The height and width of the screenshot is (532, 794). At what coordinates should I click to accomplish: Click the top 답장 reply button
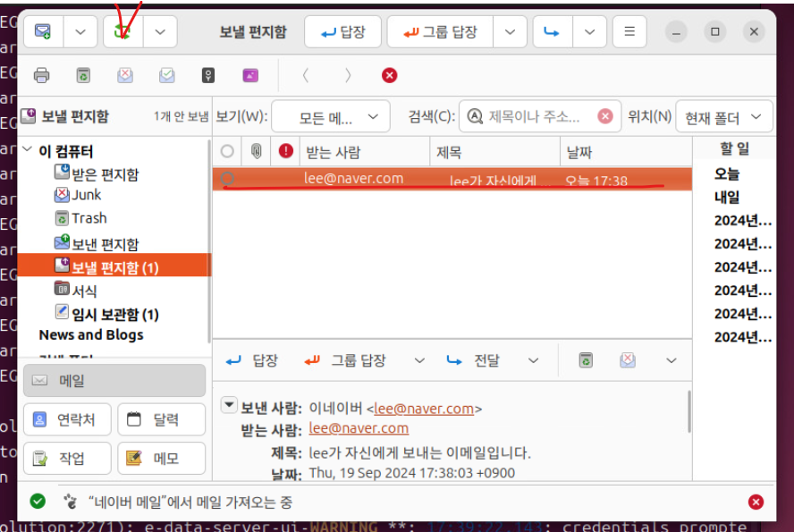342,32
